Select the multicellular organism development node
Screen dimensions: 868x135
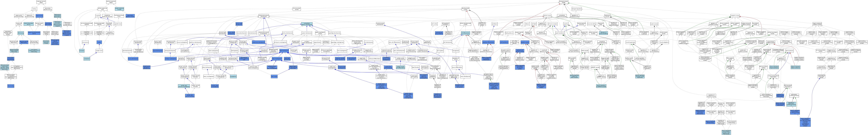pyautogui.click(x=307, y=24)
